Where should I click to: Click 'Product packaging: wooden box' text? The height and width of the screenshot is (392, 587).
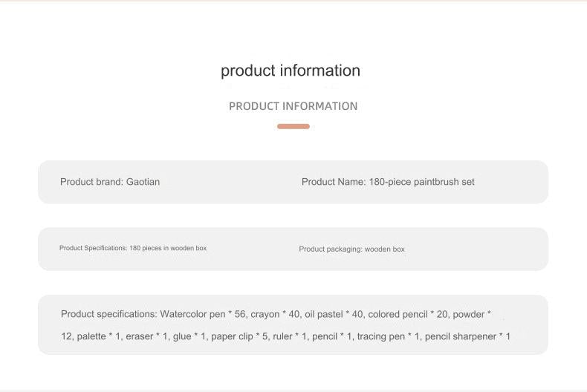[x=351, y=249]
